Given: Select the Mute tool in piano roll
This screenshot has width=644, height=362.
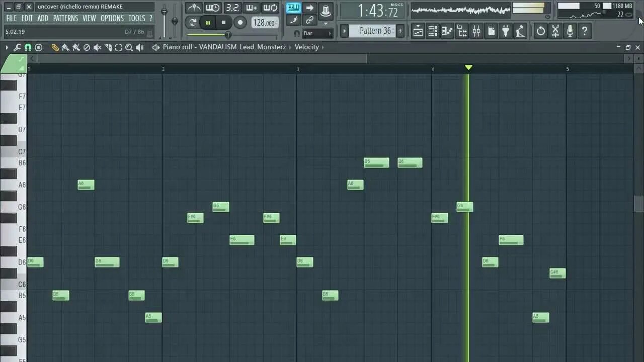Looking at the screenshot, I should pos(97,47).
